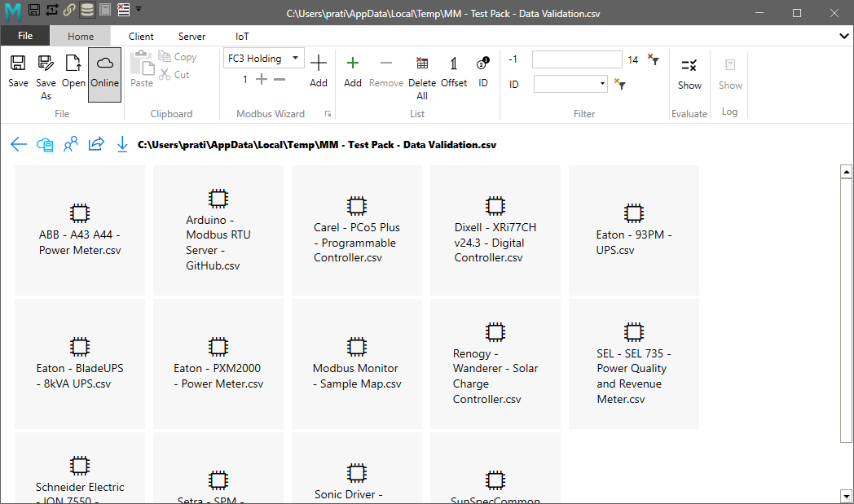This screenshot has height=504, width=854.
Task: Switch to the Server ribbon tab
Action: coord(191,37)
